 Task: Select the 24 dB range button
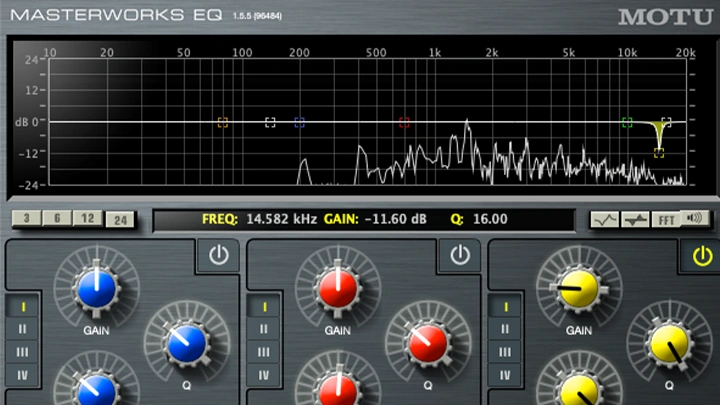(x=120, y=220)
